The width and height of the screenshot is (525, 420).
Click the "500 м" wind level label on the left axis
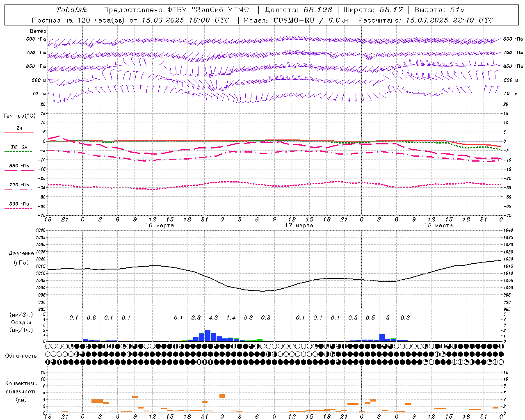39,80
